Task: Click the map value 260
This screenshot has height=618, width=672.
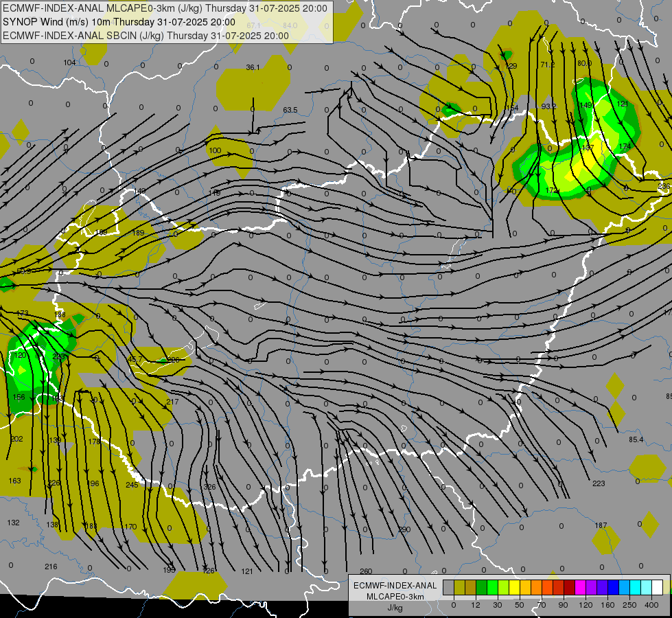Action: pyautogui.click(x=366, y=572)
